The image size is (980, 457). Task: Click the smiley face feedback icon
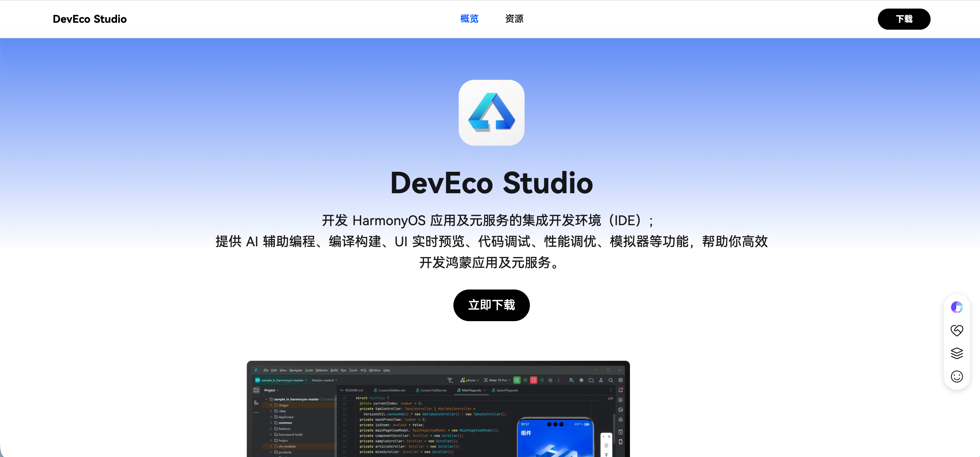point(957,377)
